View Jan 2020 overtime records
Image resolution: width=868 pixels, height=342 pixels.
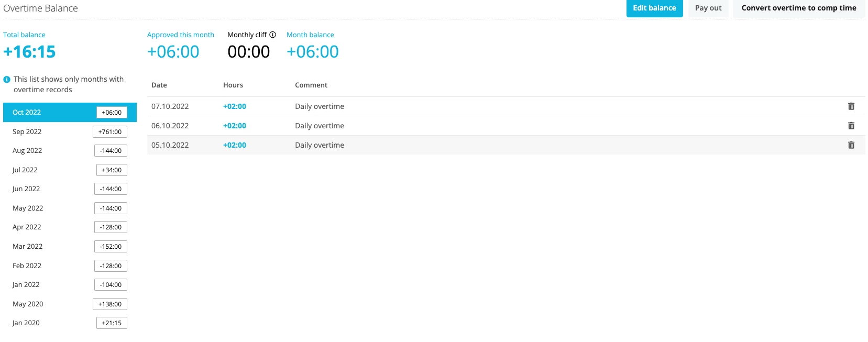[x=70, y=323]
